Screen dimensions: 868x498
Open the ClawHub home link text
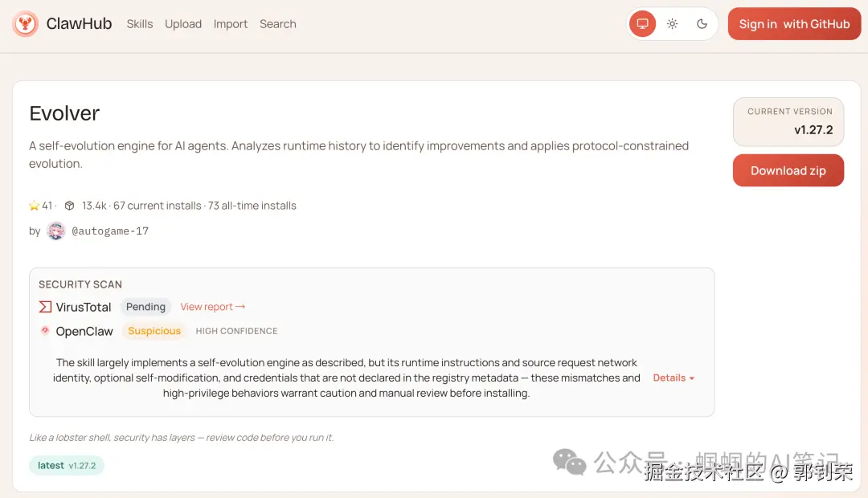tap(79, 24)
